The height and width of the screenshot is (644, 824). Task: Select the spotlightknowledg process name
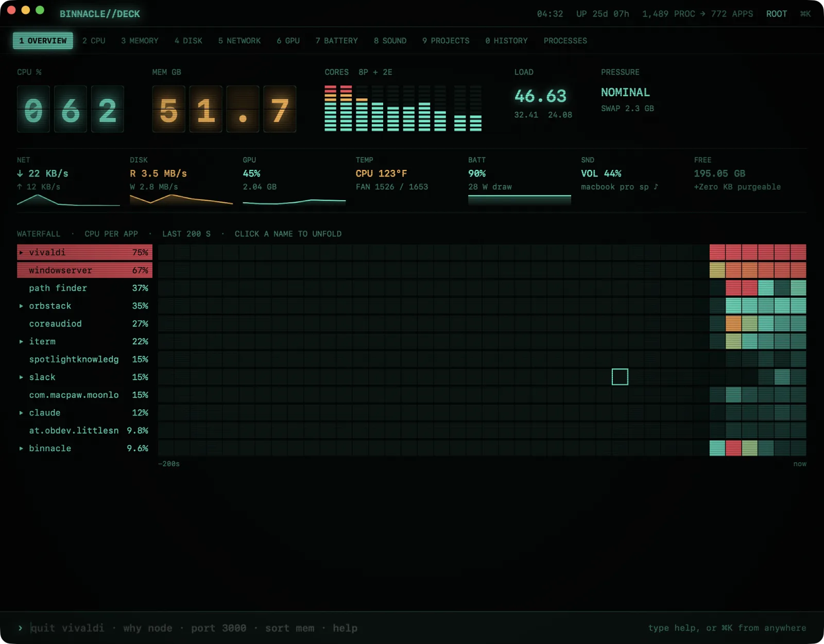point(74,359)
